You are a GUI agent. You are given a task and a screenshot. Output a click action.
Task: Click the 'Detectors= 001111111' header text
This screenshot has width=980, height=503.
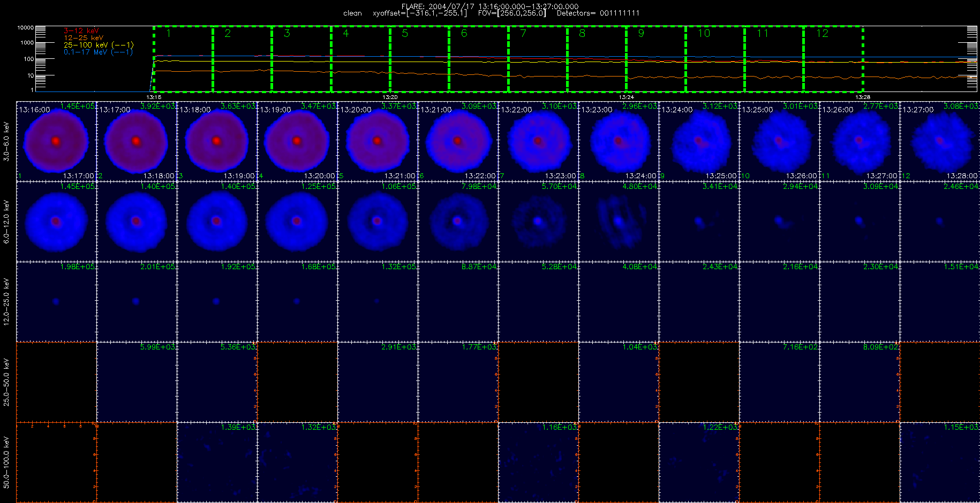(x=598, y=13)
